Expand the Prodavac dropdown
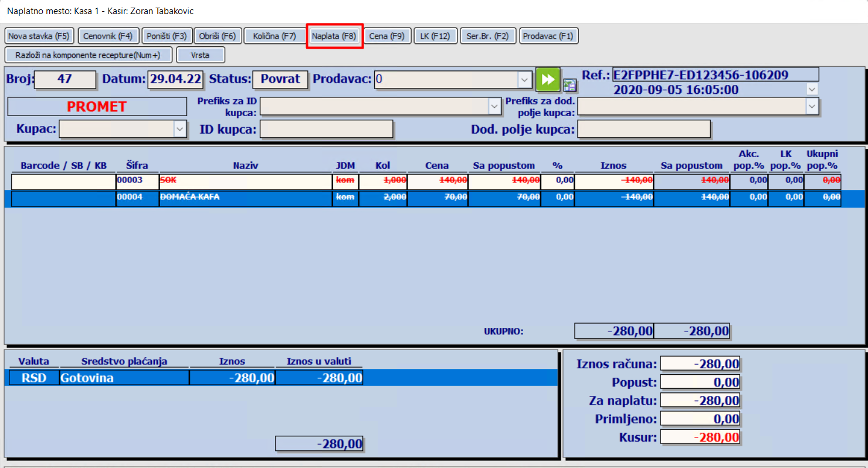This screenshot has height=468, width=868. click(524, 79)
